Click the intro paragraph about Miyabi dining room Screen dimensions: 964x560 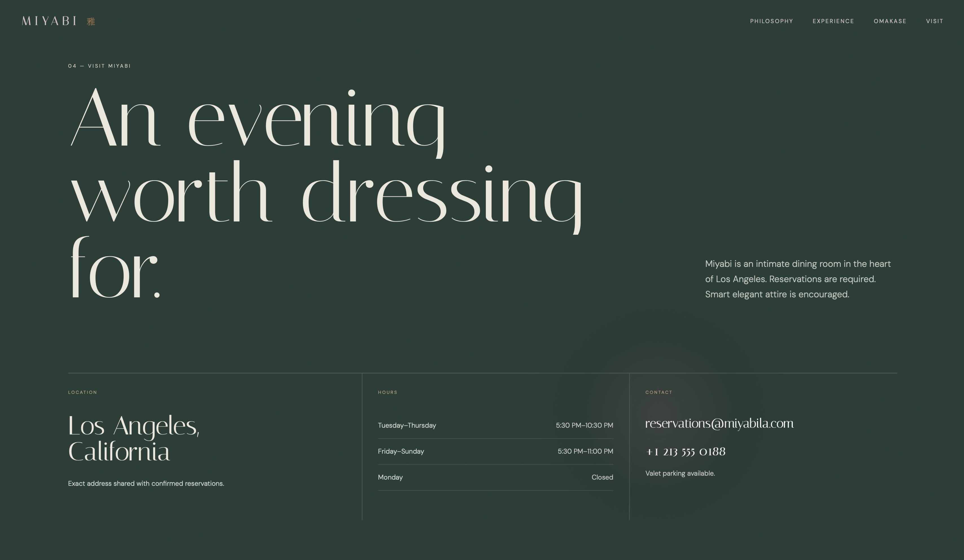pyautogui.click(x=798, y=279)
